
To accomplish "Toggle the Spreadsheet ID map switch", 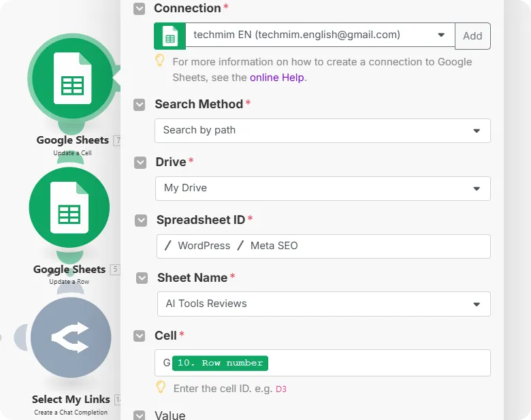I will pyautogui.click(x=141, y=220).
